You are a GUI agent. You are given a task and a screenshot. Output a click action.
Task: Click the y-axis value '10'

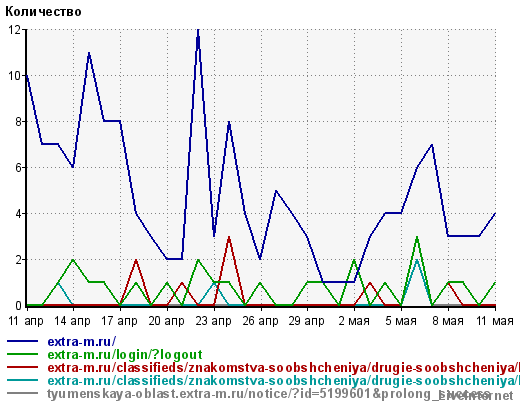click(x=15, y=76)
